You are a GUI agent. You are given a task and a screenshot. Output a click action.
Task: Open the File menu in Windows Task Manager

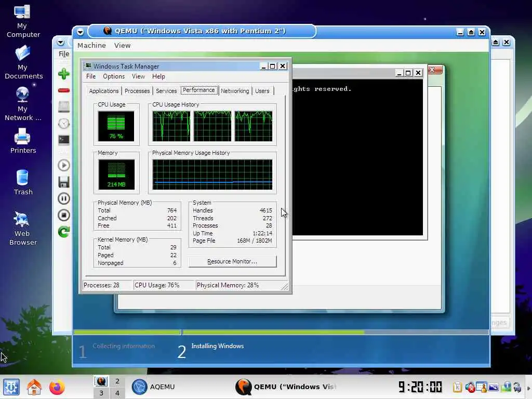pos(90,76)
